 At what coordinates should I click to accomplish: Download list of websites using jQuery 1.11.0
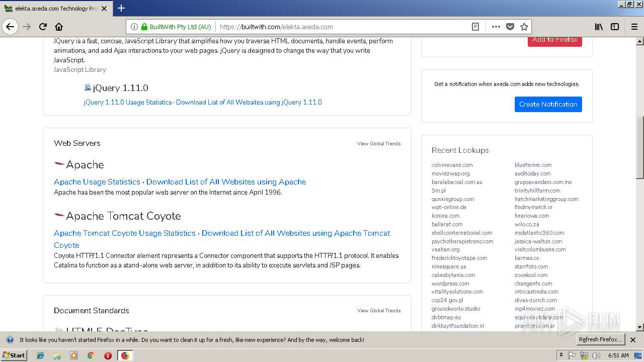(249, 102)
